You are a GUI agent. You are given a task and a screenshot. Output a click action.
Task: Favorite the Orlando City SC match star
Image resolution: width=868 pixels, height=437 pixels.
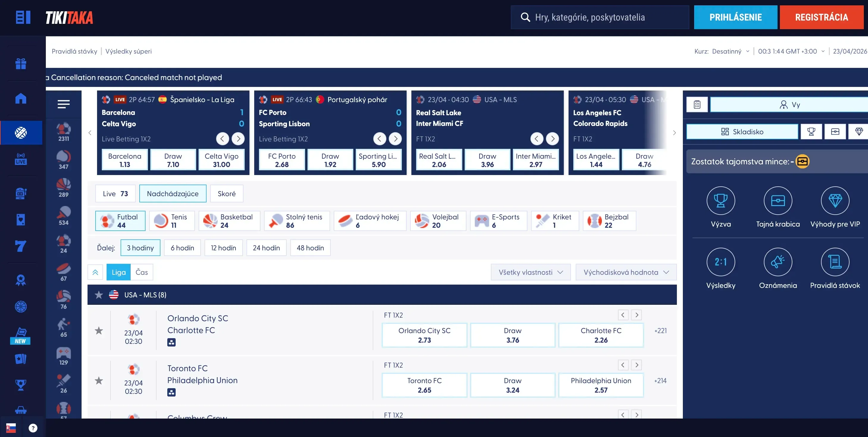tap(99, 330)
